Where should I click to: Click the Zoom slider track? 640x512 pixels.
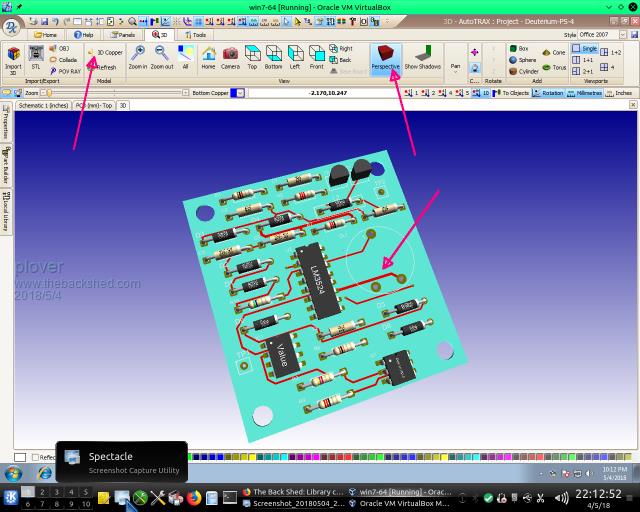coord(110,93)
